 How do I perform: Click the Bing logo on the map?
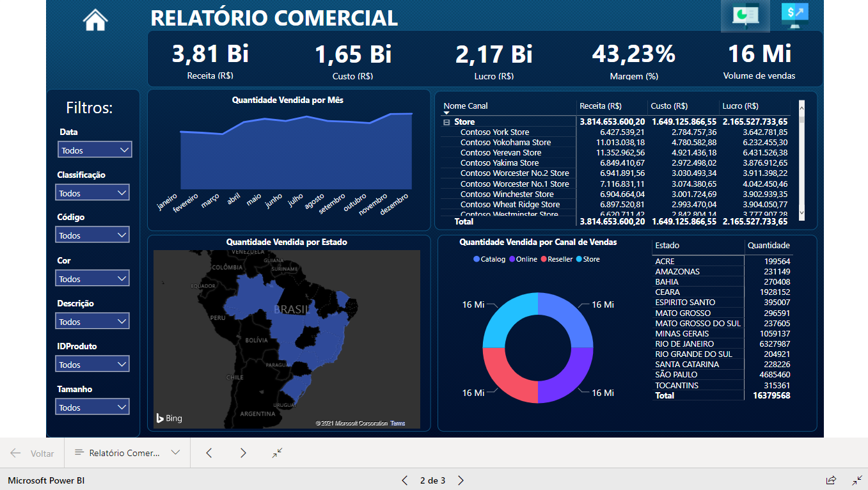[x=168, y=418]
